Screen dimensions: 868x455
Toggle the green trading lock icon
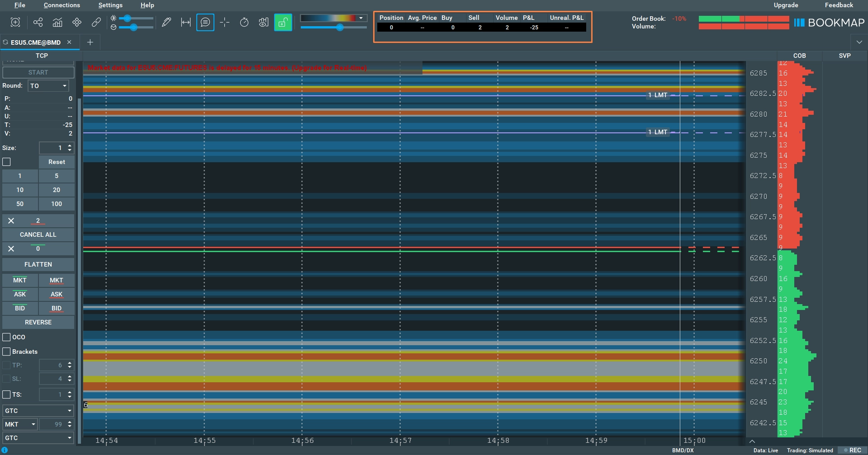click(283, 22)
